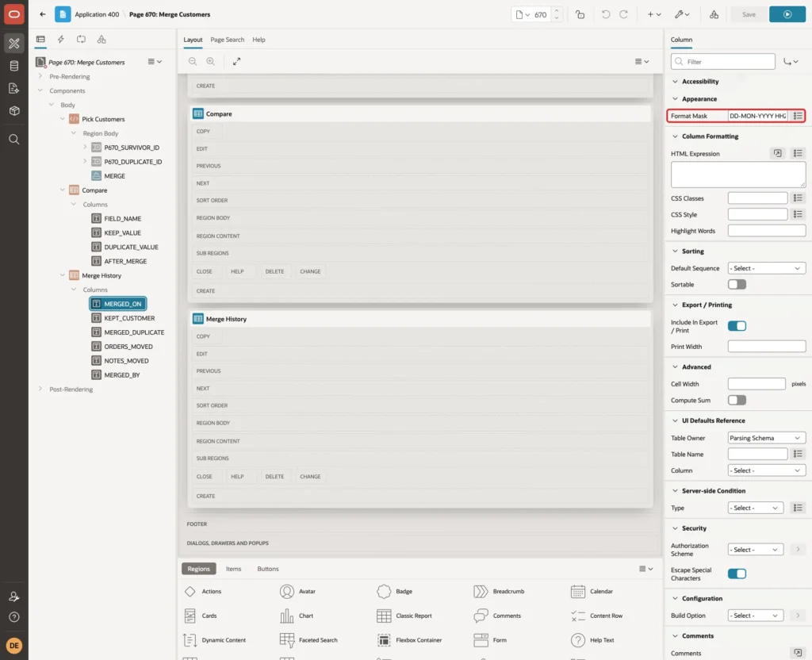Collapse the Column Formatting section
Viewport: 812px width, 660px height.
click(675, 136)
